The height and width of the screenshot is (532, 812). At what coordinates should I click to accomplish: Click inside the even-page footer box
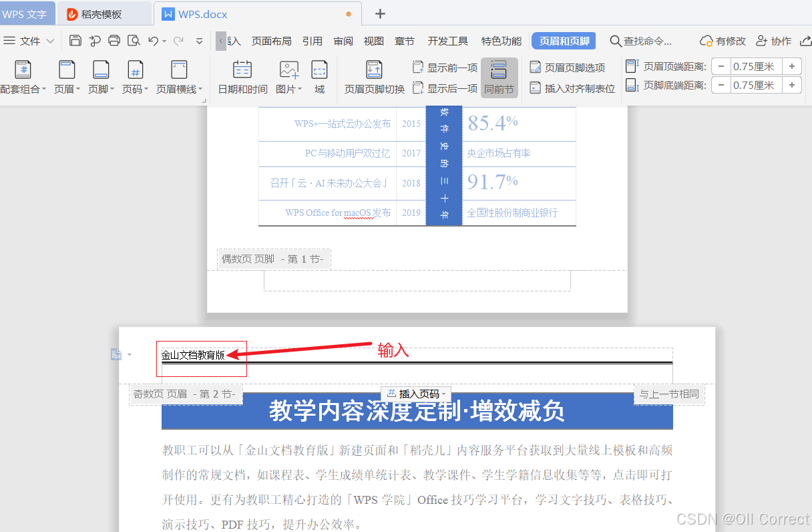tap(417, 281)
